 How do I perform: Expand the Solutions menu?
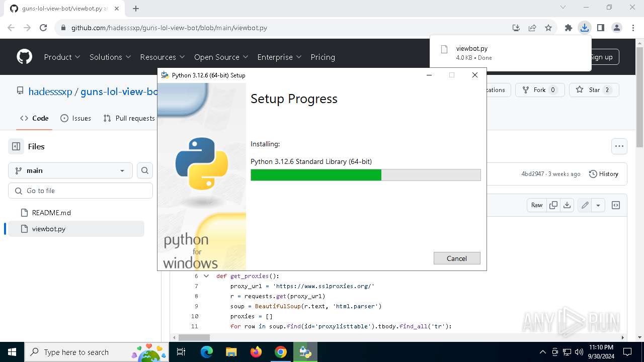110,57
